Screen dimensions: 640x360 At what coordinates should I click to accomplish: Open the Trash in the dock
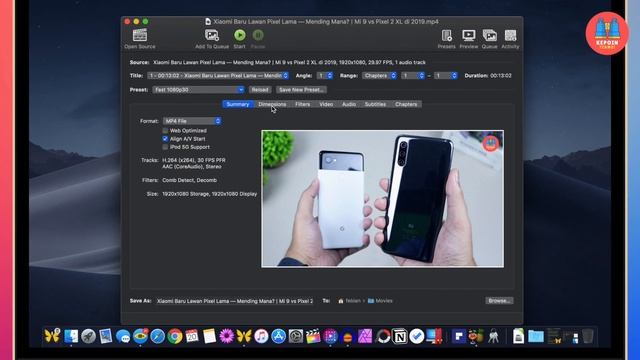pos(587,336)
